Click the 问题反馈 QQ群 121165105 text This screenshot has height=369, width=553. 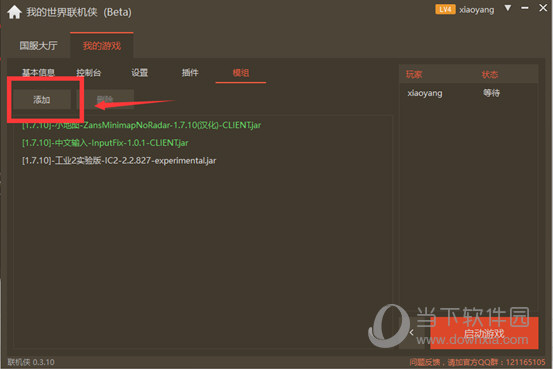(x=478, y=362)
